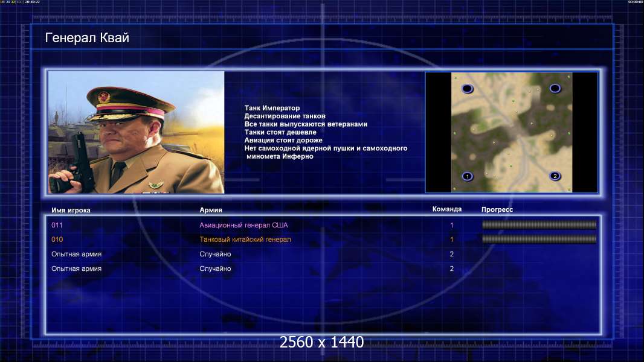
Task: Select second 'Опытная армия' row name
Action: coord(76,268)
